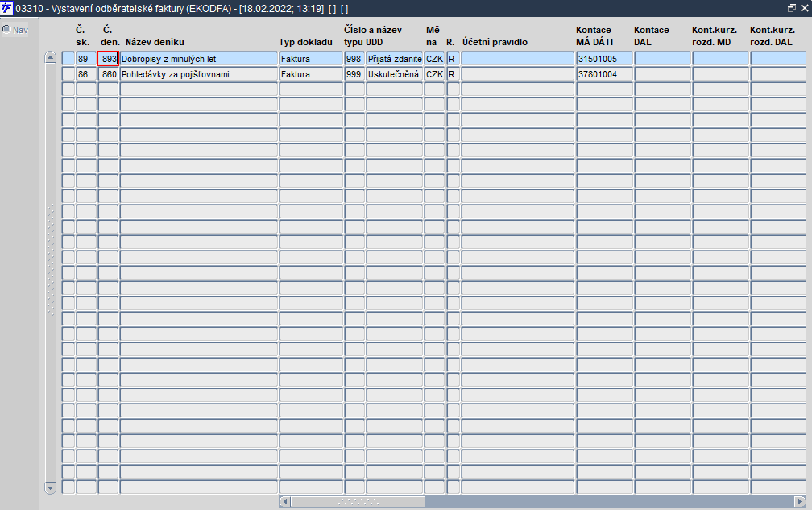The width and height of the screenshot is (812, 510).
Task: Select the journal number field 893
Action: coord(108,59)
